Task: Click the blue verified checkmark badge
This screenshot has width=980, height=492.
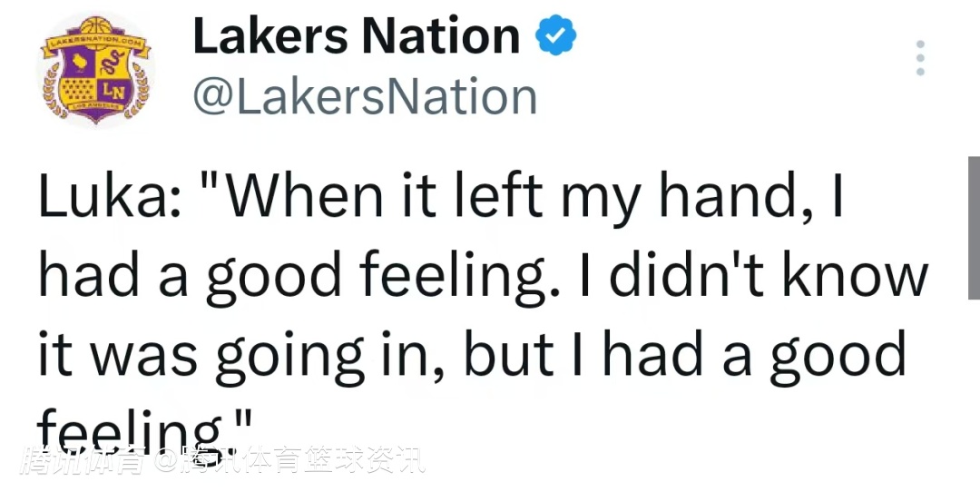Action: point(556,36)
